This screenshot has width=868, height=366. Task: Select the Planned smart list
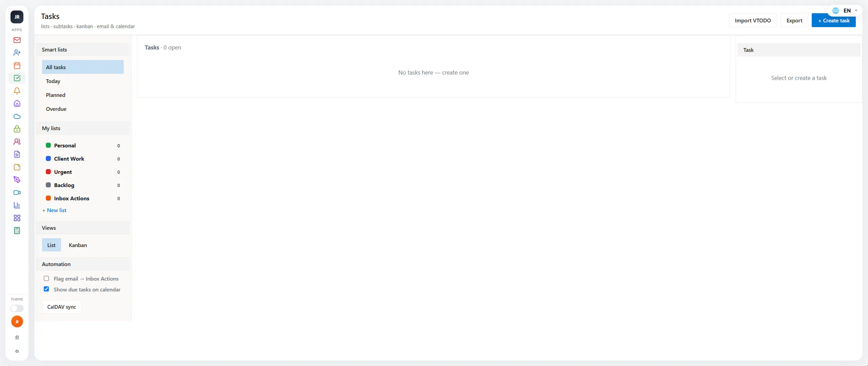[x=83, y=95]
